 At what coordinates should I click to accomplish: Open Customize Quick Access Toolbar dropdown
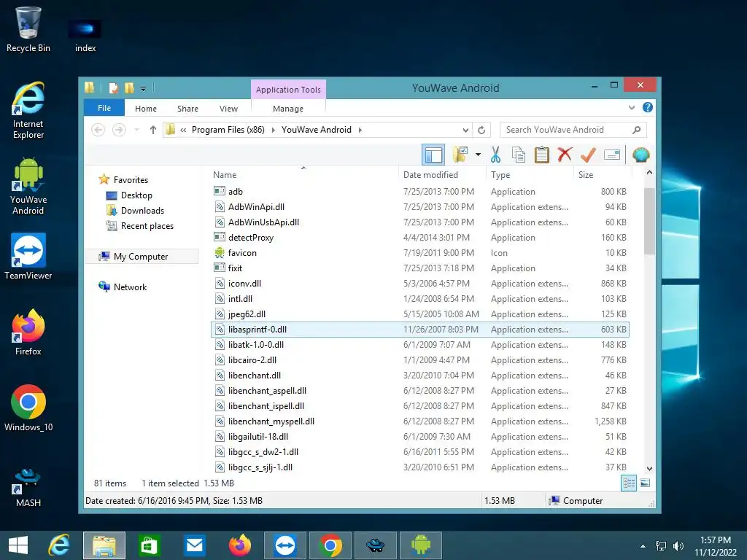pyautogui.click(x=143, y=88)
